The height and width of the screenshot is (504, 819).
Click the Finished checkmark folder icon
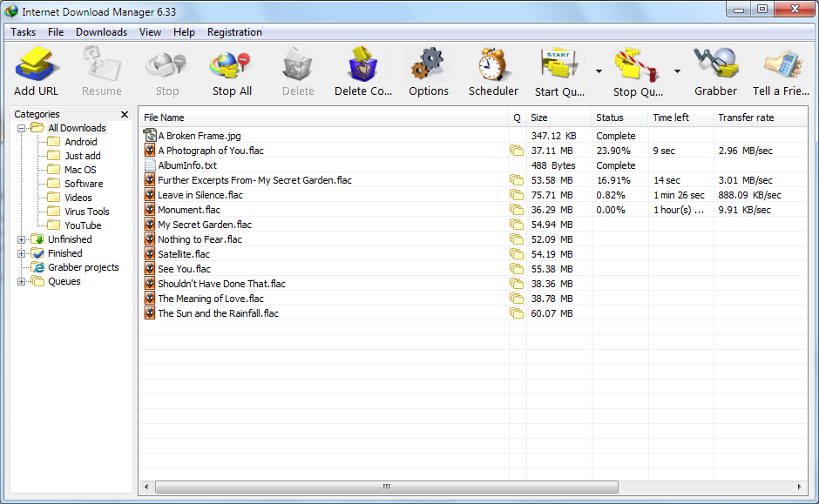[x=37, y=253]
